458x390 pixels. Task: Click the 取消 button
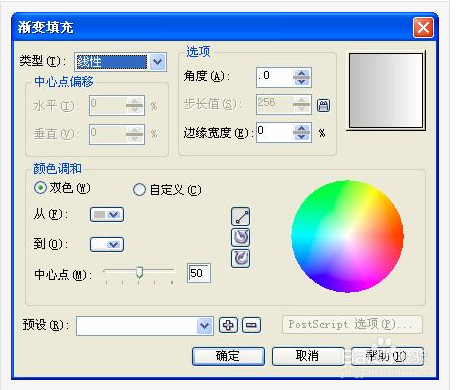coord(308,356)
